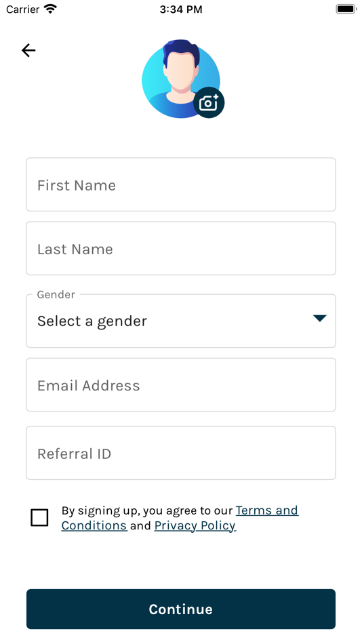
Task: Select the Referral ID field
Action: (x=181, y=453)
